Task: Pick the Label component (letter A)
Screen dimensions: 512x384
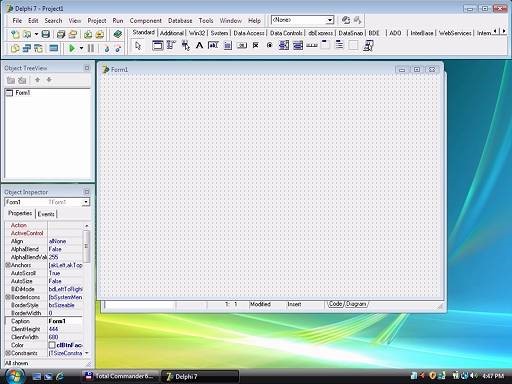Action: (x=199, y=45)
